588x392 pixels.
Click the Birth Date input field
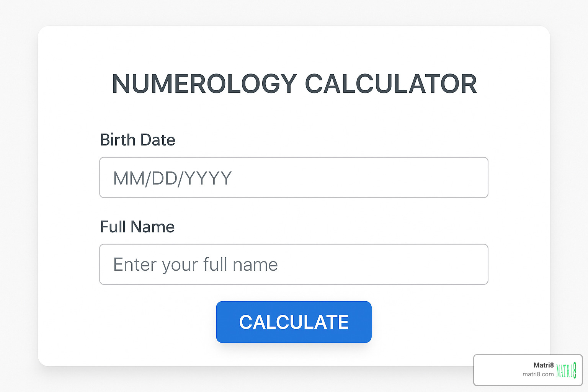294,178
